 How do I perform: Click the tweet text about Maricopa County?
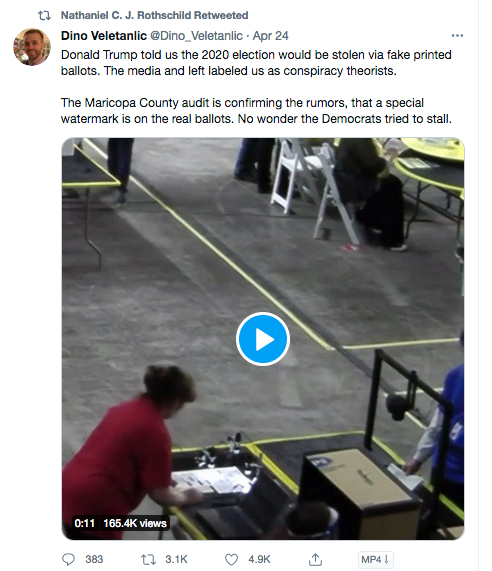tap(256, 111)
